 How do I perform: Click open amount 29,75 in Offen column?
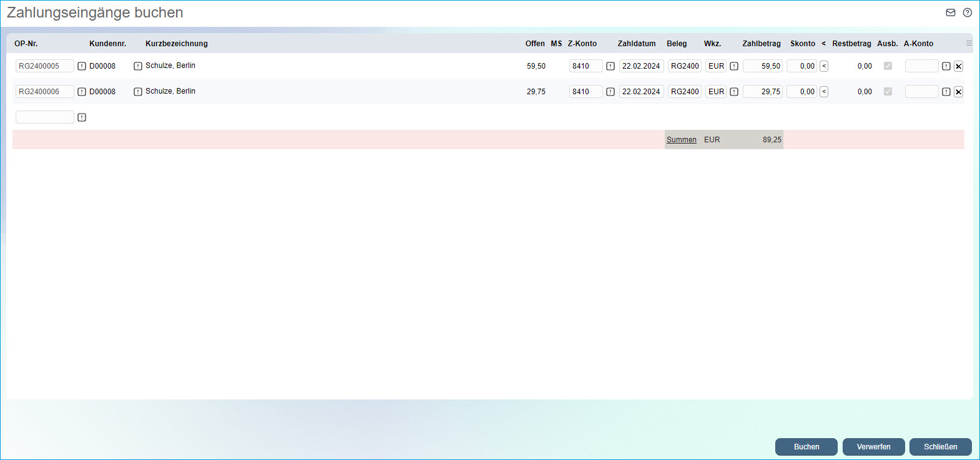(x=536, y=92)
